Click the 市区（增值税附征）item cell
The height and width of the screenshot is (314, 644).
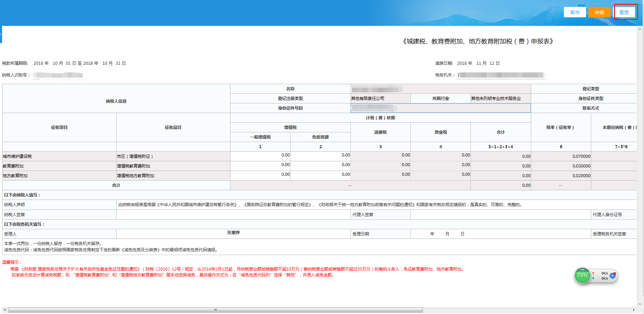coord(173,156)
